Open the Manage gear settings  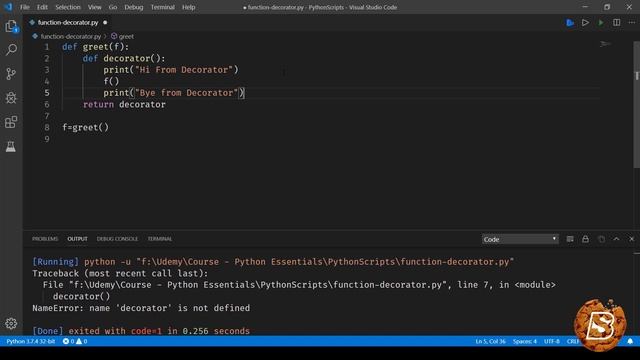[11, 324]
